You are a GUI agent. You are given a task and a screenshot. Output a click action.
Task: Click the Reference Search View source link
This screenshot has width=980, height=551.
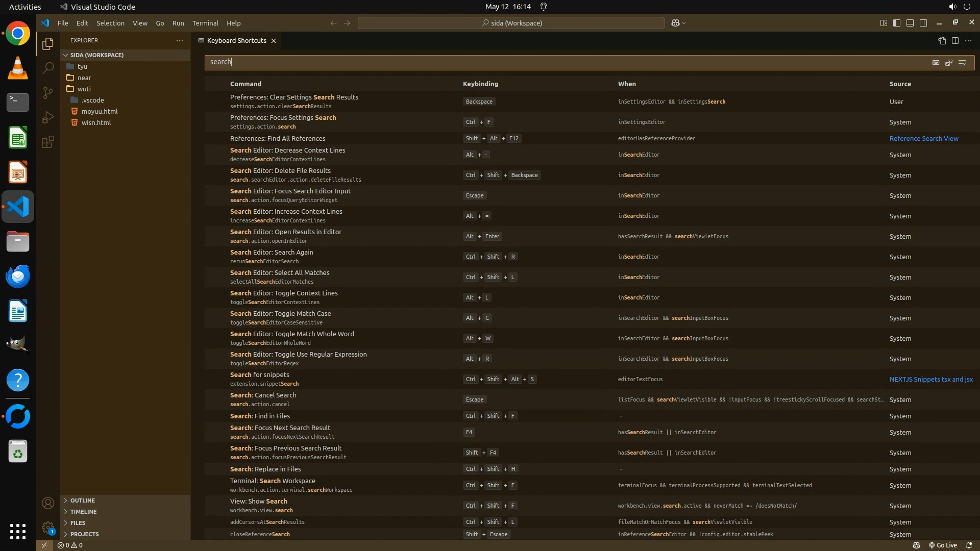coord(923,138)
